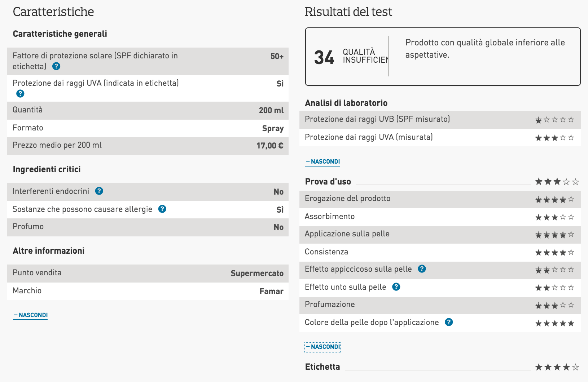
Task: Open help icon under Protezione dai raggi UVA
Action: [20, 94]
